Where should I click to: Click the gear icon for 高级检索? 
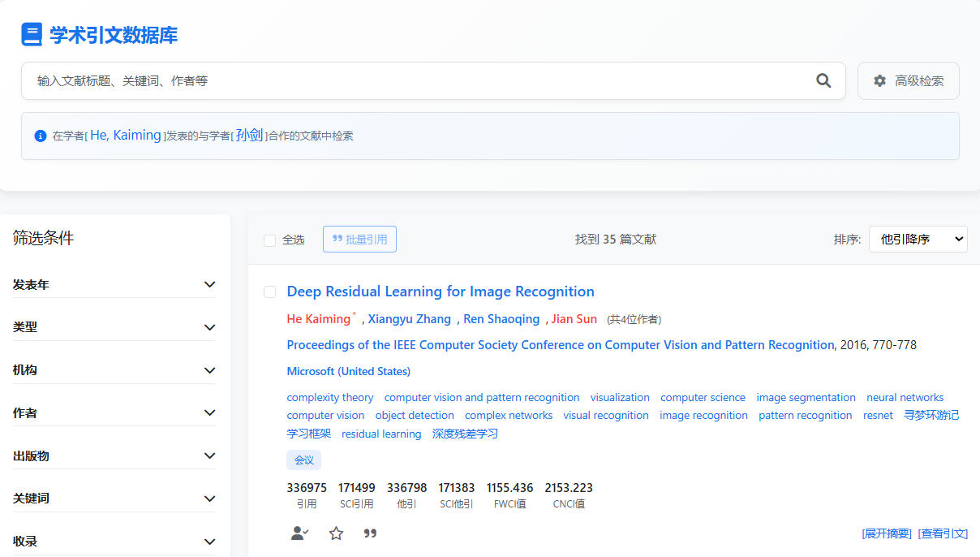879,81
